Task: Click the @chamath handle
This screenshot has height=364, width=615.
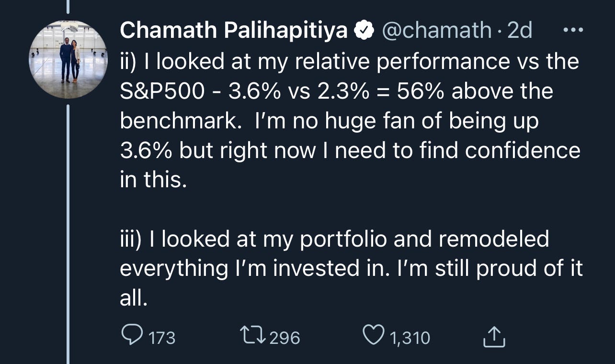Action: [x=436, y=31]
